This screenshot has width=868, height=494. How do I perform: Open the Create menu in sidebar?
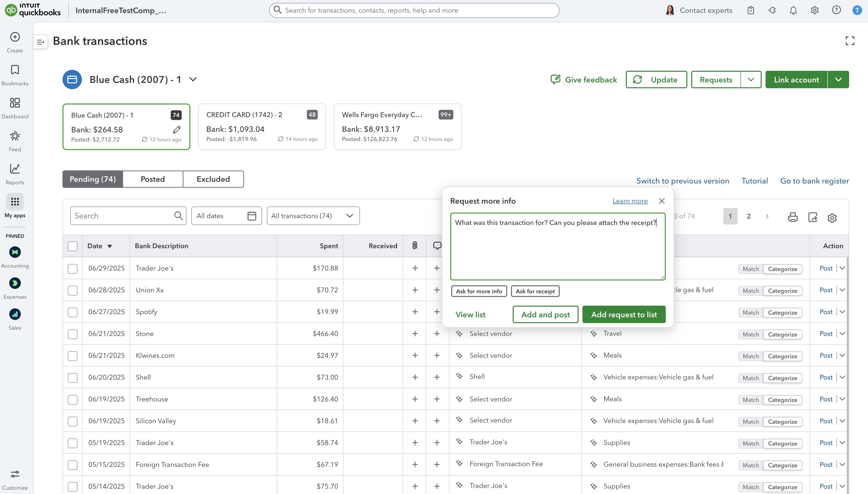coord(15,42)
